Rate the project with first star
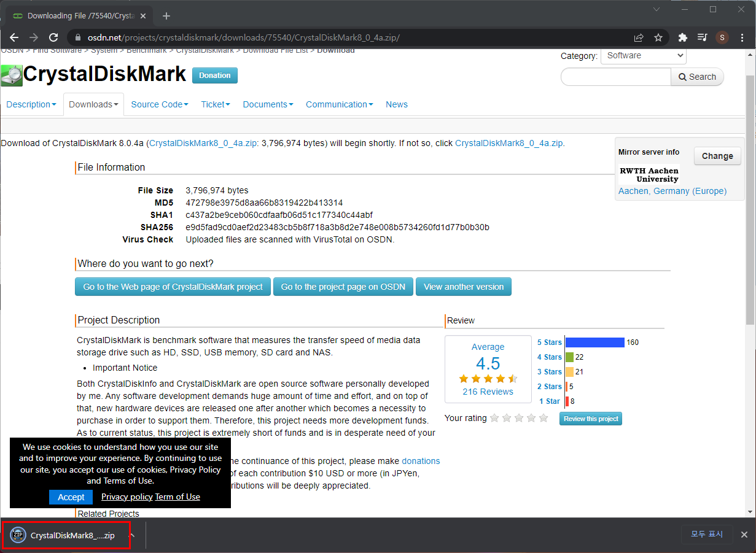The width and height of the screenshot is (756, 553). pos(494,418)
